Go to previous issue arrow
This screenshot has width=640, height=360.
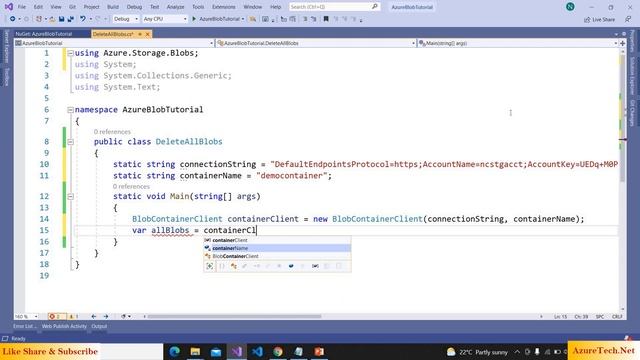tap(94, 316)
